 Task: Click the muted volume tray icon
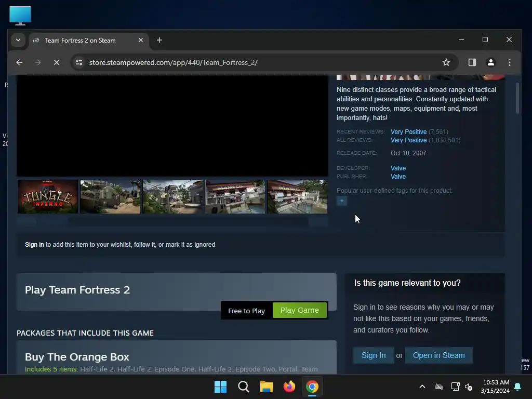click(469, 387)
